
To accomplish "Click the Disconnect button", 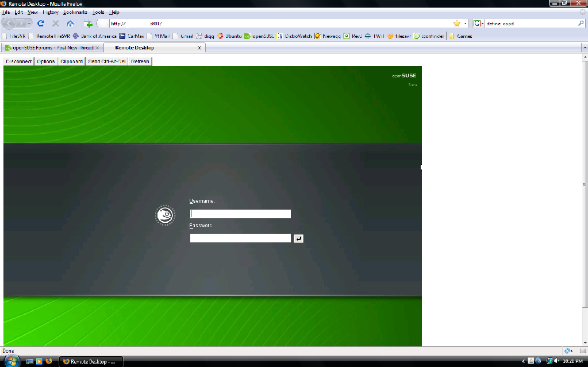I will coord(19,61).
